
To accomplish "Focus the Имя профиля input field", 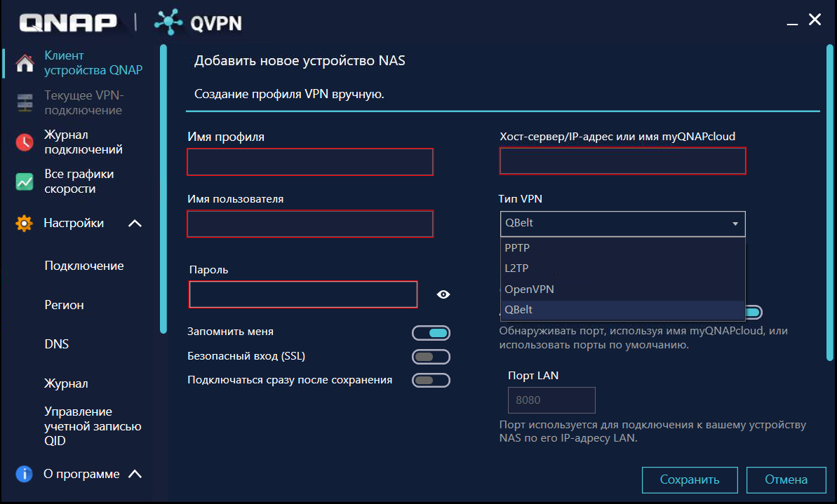I will (x=310, y=162).
